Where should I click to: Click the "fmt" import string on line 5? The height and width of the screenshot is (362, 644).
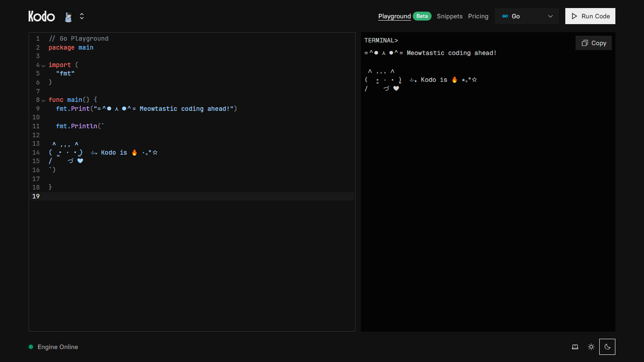coord(65,74)
